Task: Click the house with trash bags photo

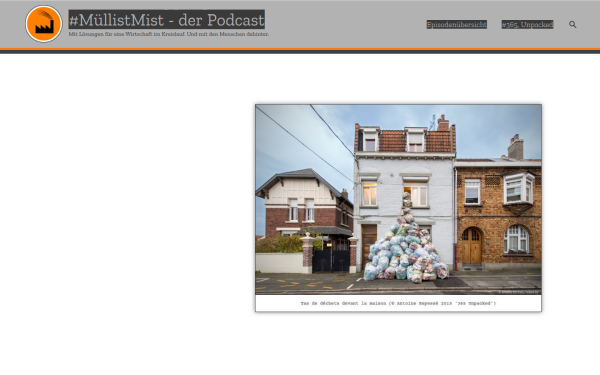Action: coord(398,199)
